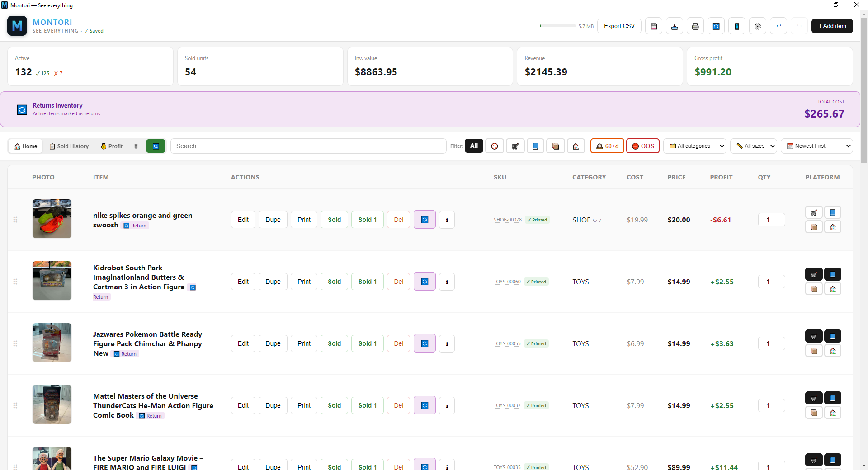Grab drag handle of Mattel Masters row
This screenshot has width=868, height=470.
15,405
